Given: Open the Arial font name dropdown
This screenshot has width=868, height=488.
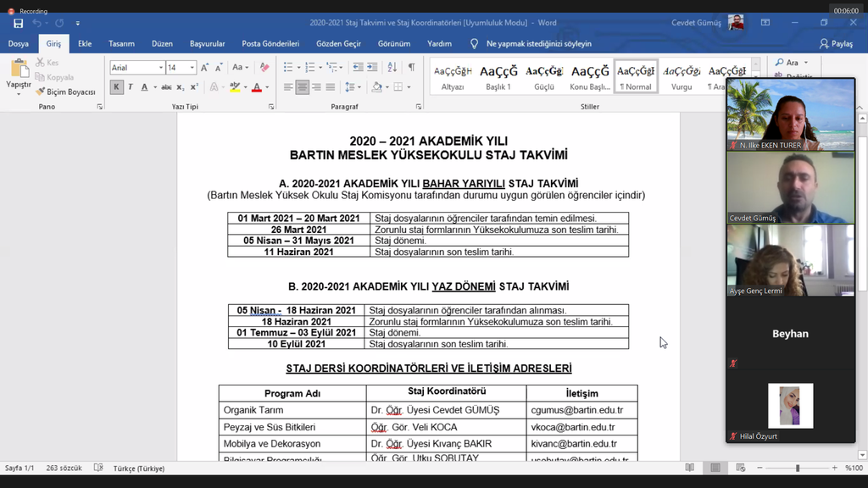Looking at the screenshot, I should (x=160, y=68).
